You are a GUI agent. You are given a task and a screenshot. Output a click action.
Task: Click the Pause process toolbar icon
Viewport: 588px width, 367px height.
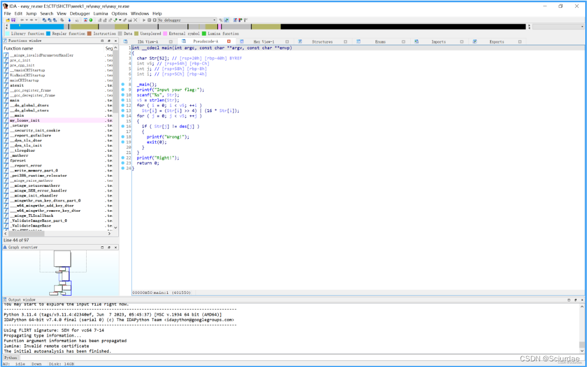click(x=149, y=20)
